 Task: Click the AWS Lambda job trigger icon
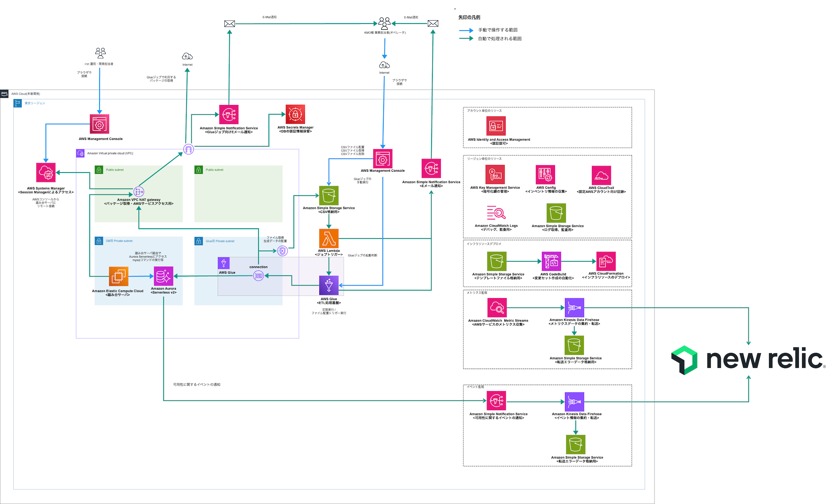[329, 238]
